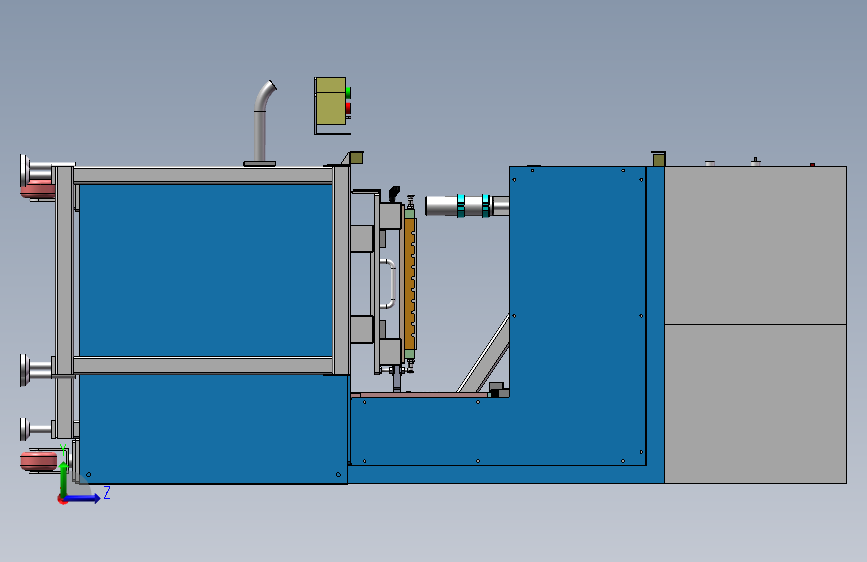Click the red button on the control box

[348, 108]
